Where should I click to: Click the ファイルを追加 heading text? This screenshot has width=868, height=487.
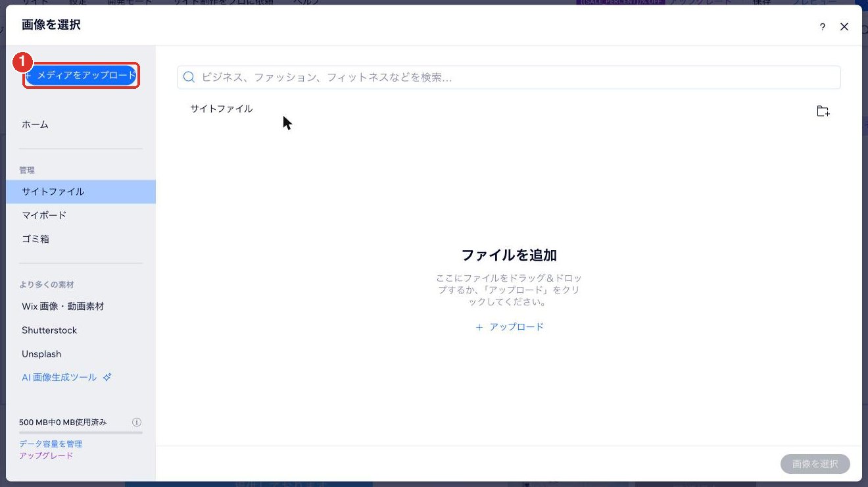pyautogui.click(x=509, y=255)
